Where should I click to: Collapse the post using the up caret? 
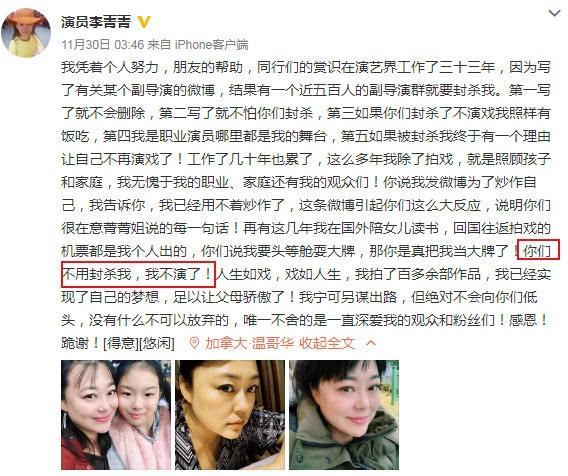(x=371, y=343)
